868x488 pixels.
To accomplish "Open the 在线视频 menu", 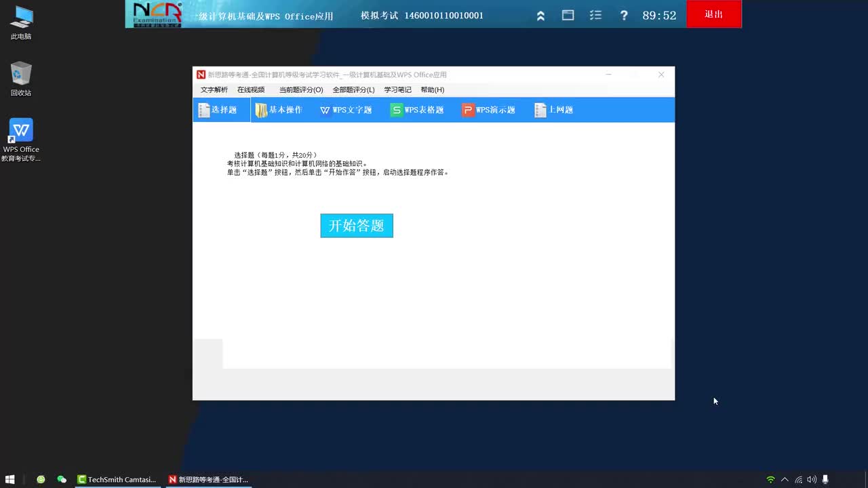I will (251, 89).
